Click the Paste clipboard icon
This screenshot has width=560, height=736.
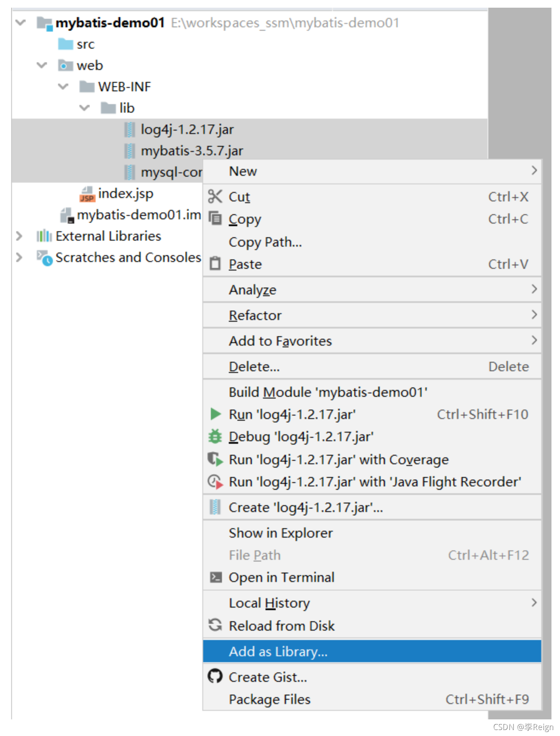(x=215, y=263)
